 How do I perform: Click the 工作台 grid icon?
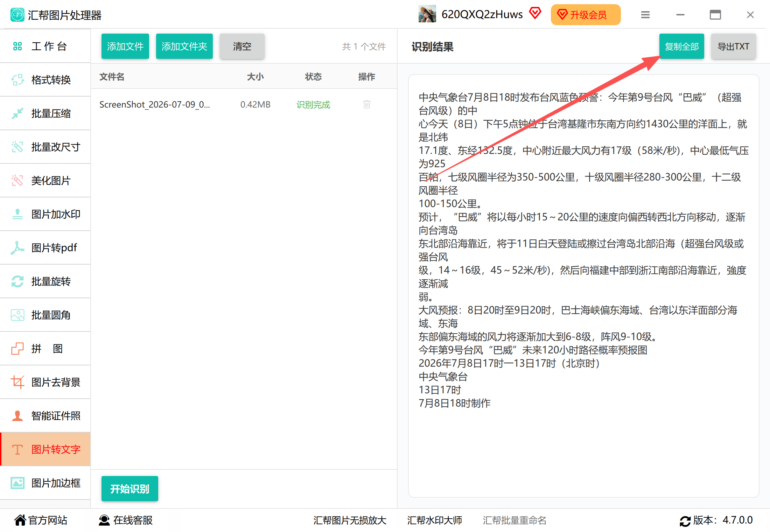17,46
